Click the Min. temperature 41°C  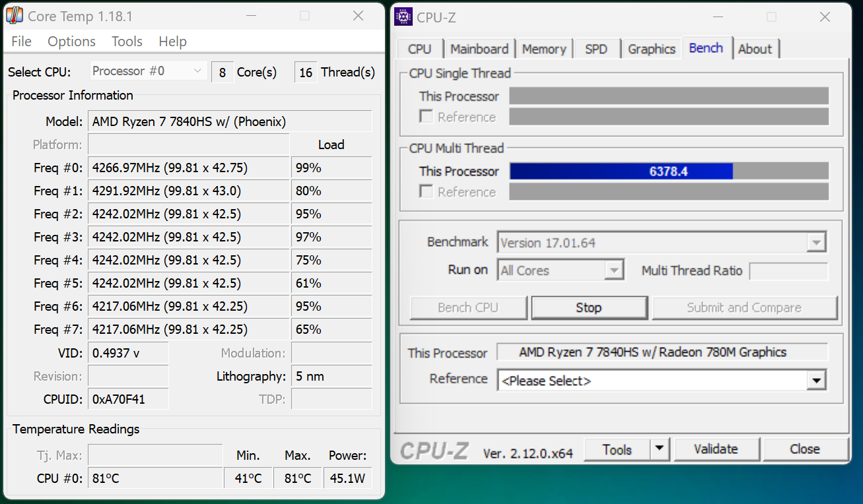pos(248,478)
